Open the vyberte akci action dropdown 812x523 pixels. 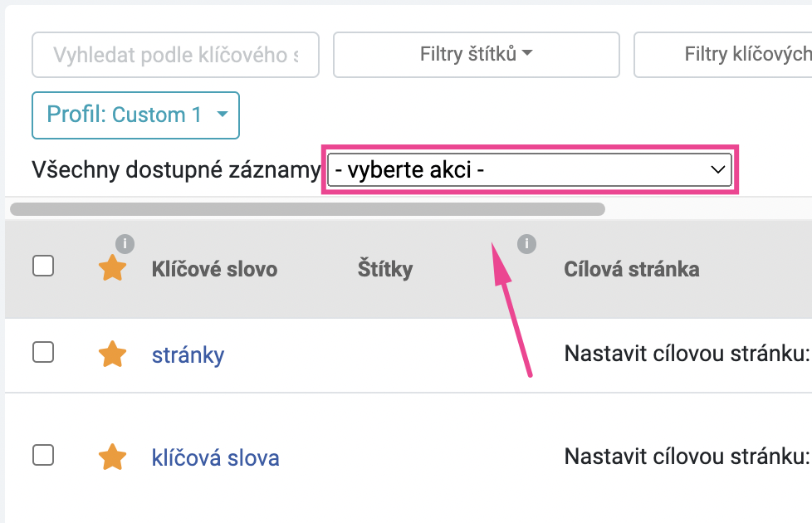530,170
